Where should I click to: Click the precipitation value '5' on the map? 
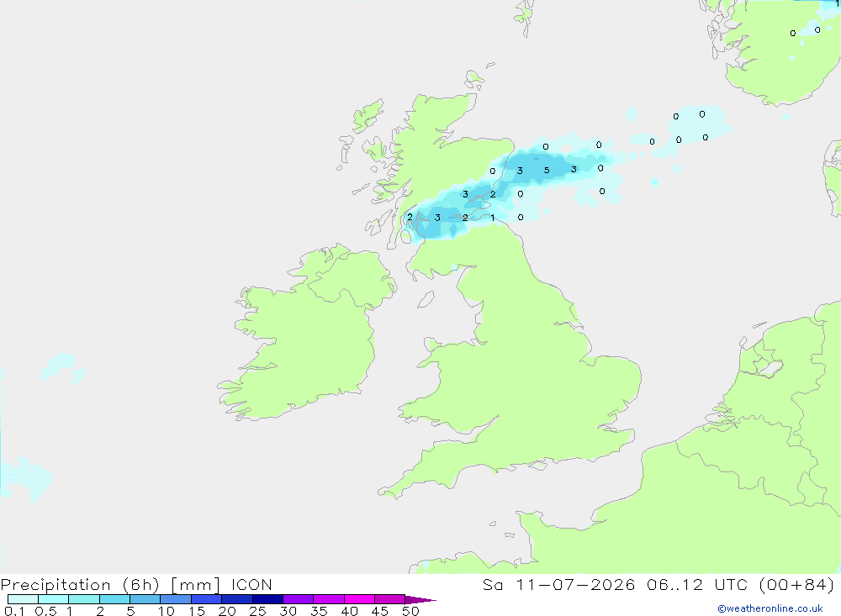tap(547, 171)
